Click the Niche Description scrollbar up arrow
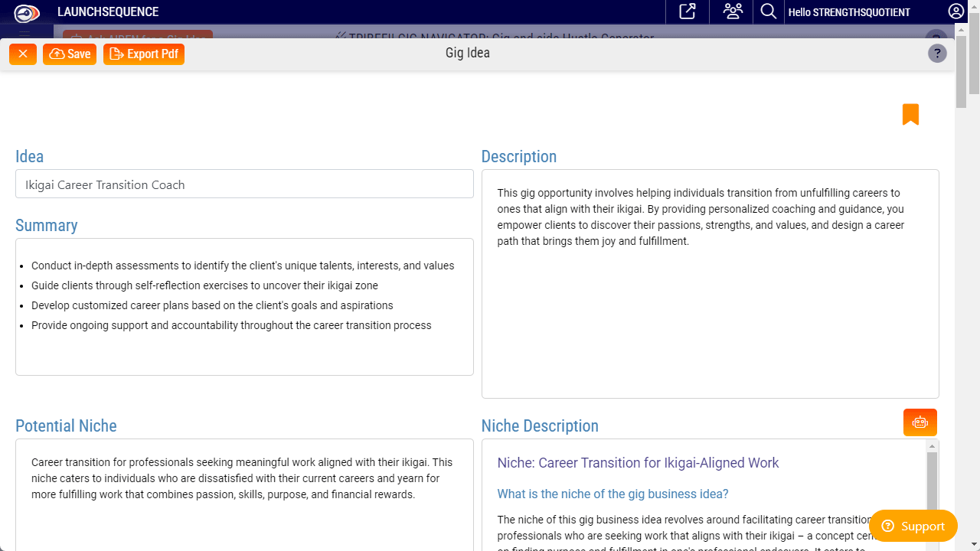Viewport: 980px width, 551px height. click(x=932, y=446)
